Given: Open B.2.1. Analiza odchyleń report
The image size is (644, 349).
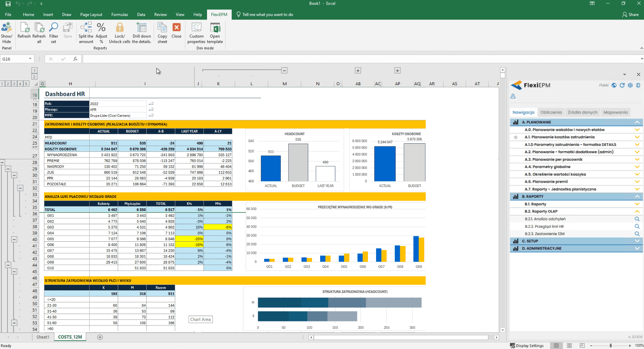Looking at the screenshot, I should click(545, 219).
